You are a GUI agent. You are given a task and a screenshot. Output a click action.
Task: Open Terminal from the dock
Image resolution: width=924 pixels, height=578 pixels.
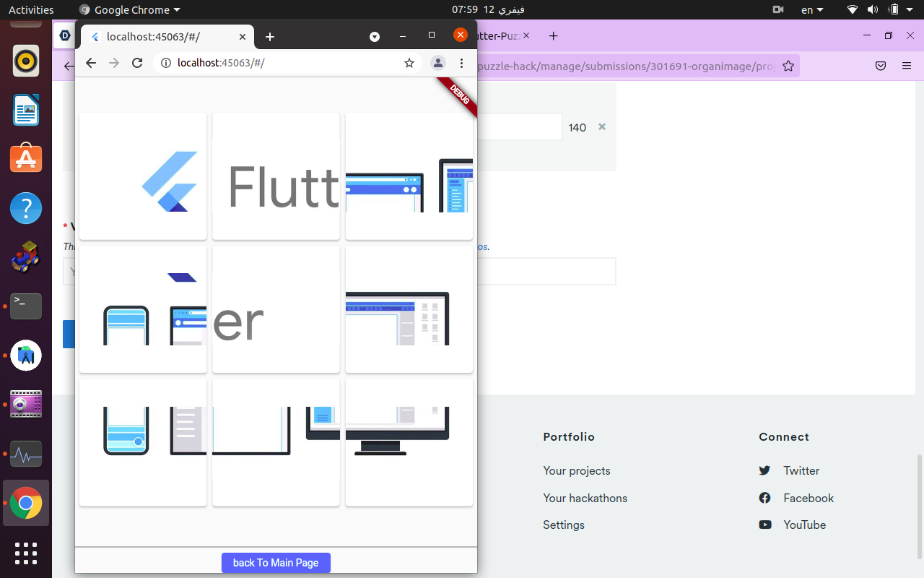26,306
